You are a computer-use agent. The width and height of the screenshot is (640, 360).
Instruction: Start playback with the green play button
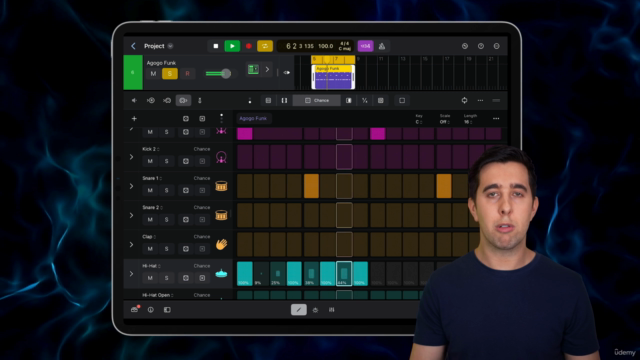[x=232, y=46]
